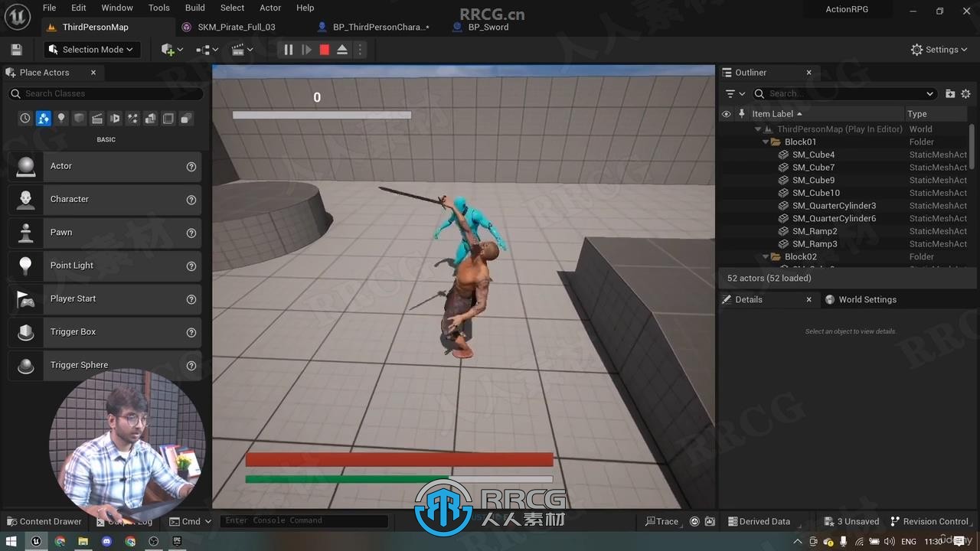Click the trace snapshot icon in status bar
Image resolution: width=980 pixels, height=551 pixels.
tap(710, 521)
